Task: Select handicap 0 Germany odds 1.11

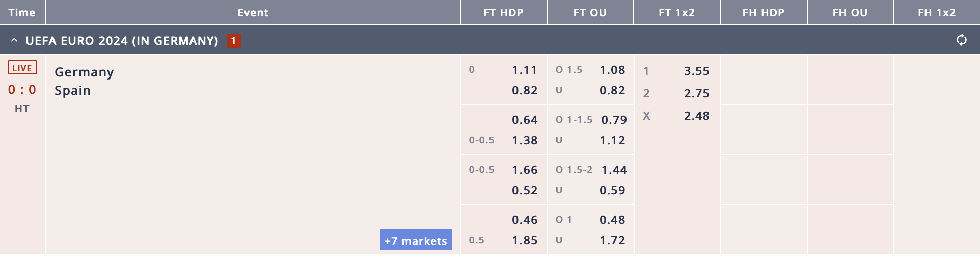Action: click(525, 70)
